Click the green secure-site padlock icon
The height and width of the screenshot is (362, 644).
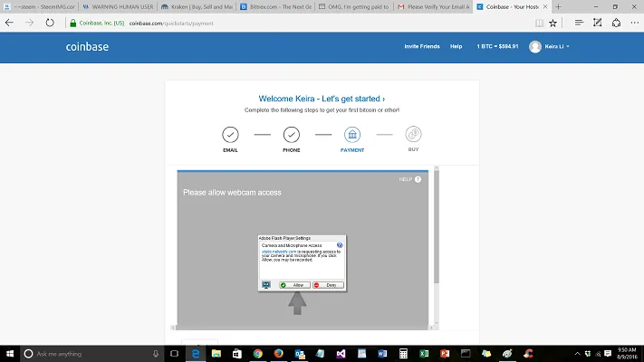click(72, 24)
